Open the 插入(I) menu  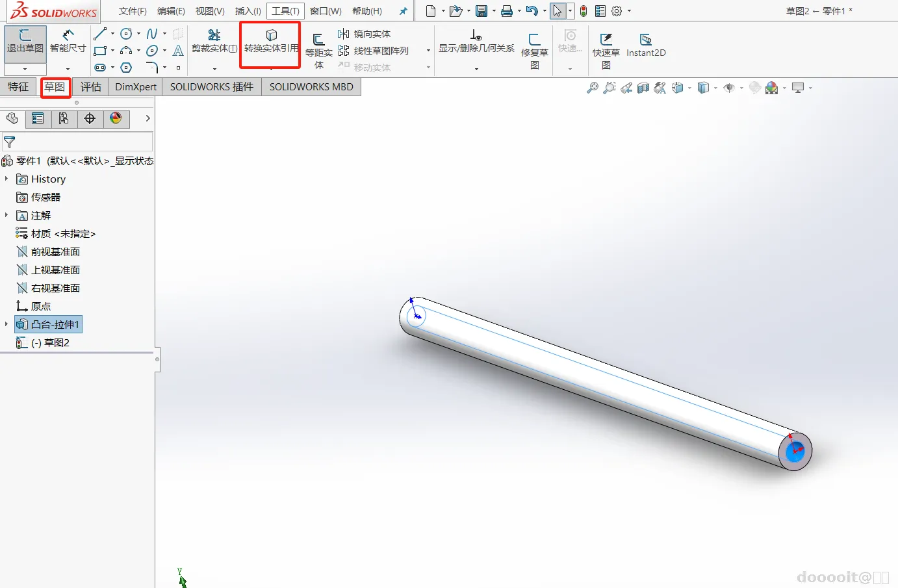(248, 11)
